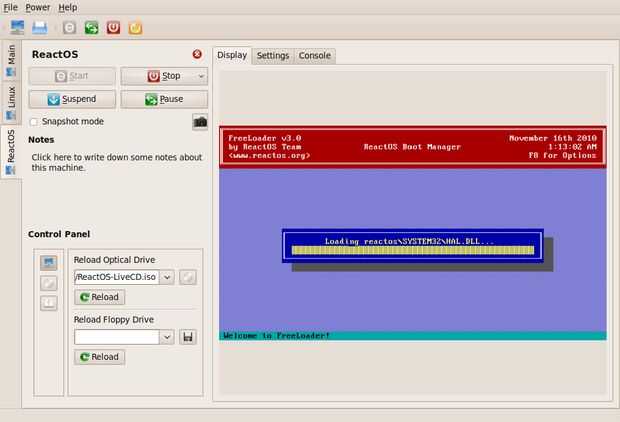Switch to the Settings tab

(273, 56)
